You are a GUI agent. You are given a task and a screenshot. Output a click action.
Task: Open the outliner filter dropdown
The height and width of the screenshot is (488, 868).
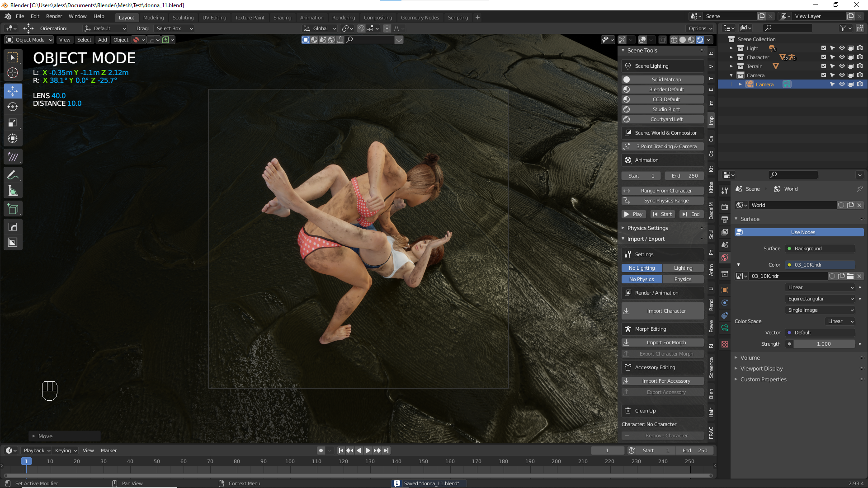click(x=845, y=28)
